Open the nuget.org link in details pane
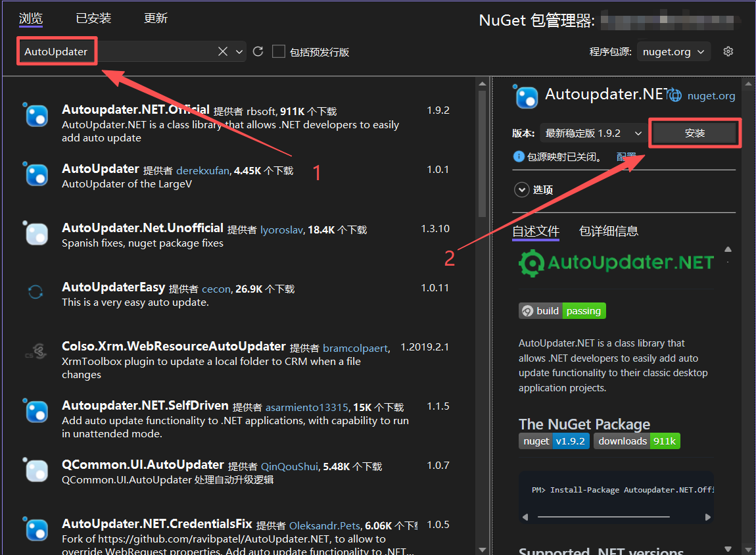Image resolution: width=756 pixels, height=555 pixels. 711,95
